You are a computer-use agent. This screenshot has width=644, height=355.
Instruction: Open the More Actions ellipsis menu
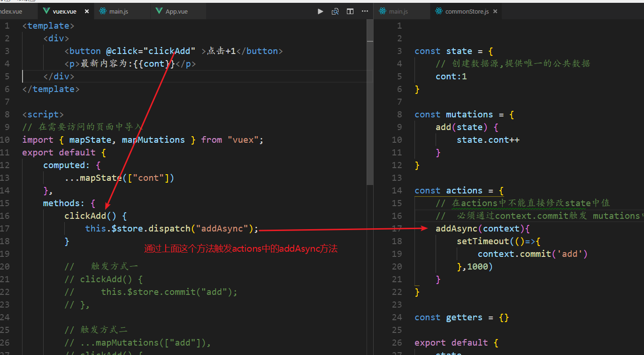[x=365, y=11]
